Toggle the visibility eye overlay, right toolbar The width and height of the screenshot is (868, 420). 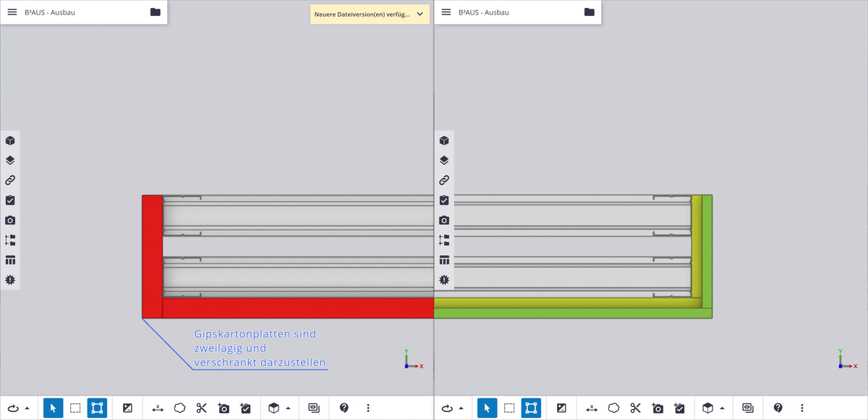[x=748, y=408]
